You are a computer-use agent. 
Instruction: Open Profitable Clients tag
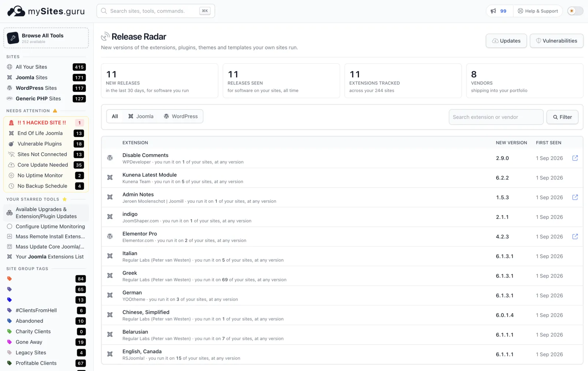pyautogui.click(x=46, y=363)
